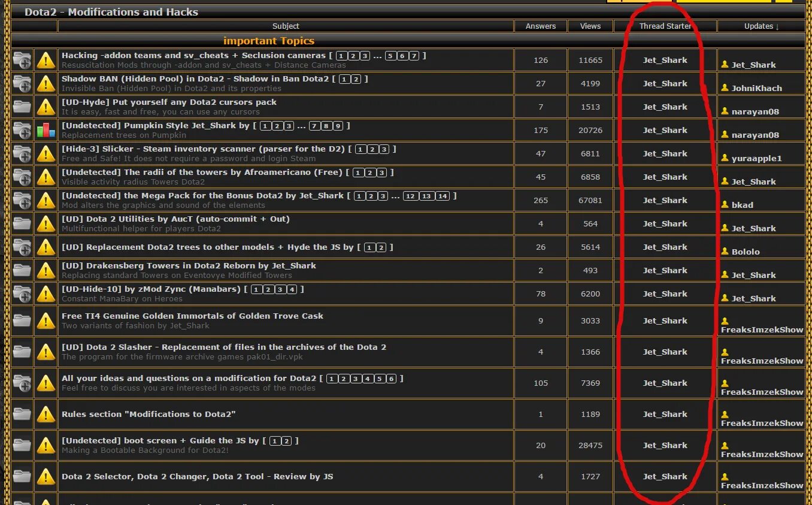Click views count 28475 for boot screen thread

coord(590,445)
